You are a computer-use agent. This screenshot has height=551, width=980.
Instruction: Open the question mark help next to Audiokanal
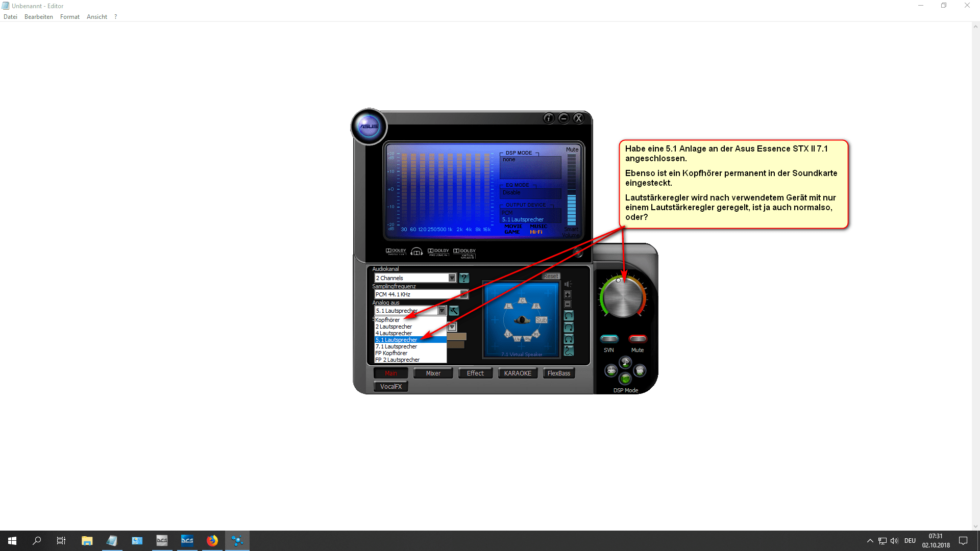coord(463,278)
